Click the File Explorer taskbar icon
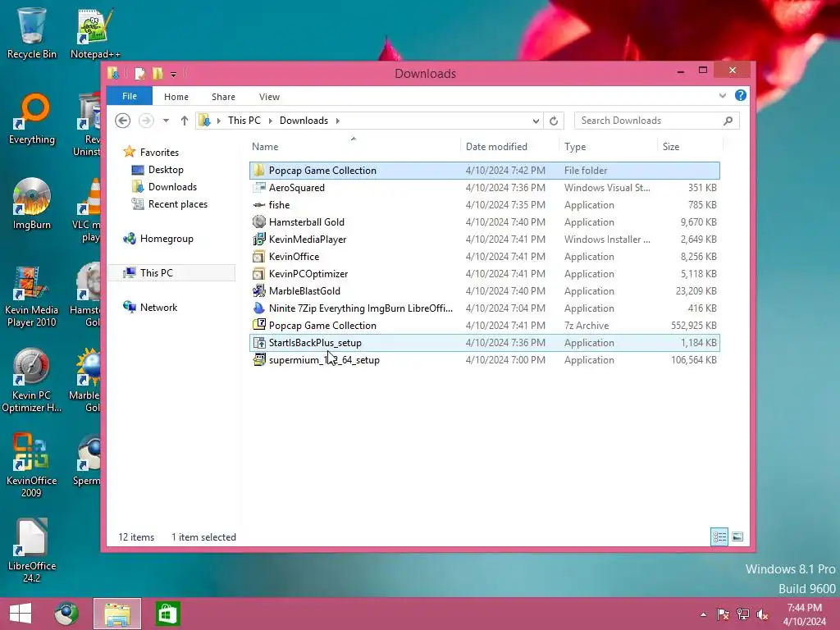840x630 pixels. 117,614
